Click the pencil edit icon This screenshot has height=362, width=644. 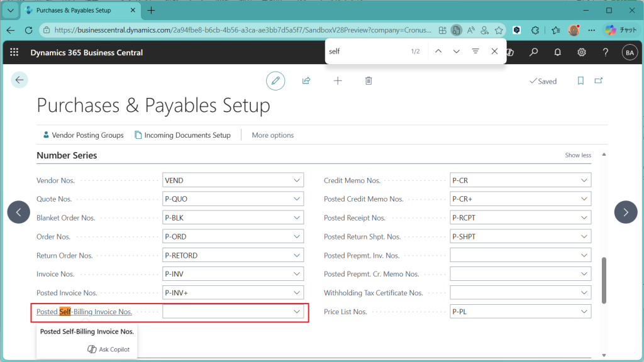click(275, 80)
